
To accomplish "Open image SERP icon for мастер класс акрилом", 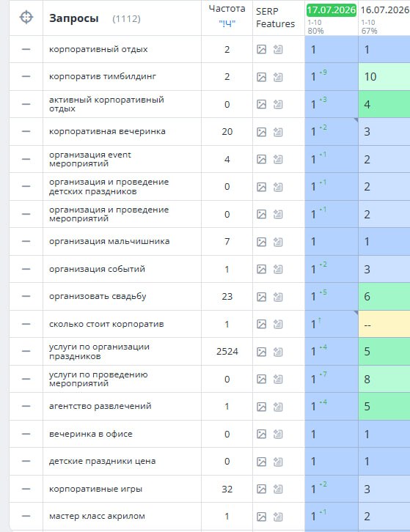I will (x=261, y=517).
